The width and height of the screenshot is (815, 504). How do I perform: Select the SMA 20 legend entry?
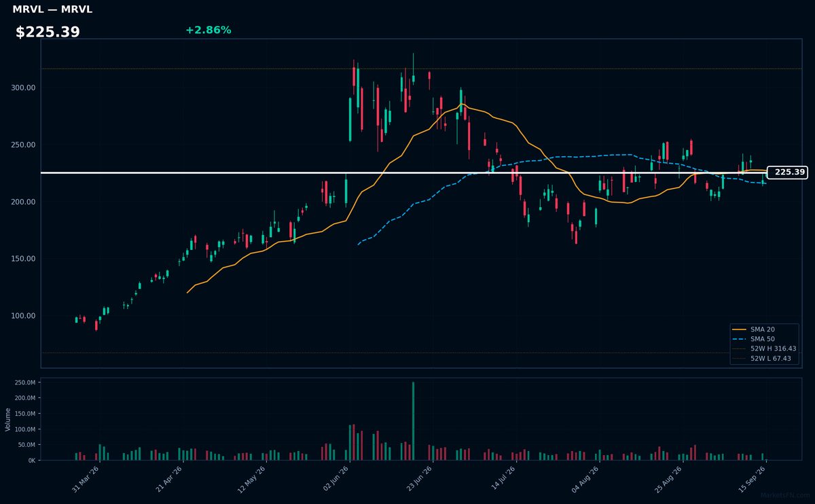point(755,329)
